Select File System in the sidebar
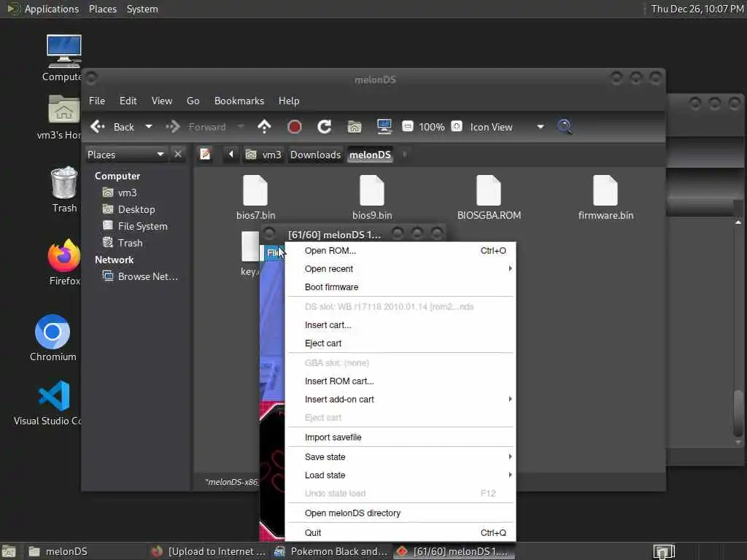The image size is (747, 560). click(136, 226)
